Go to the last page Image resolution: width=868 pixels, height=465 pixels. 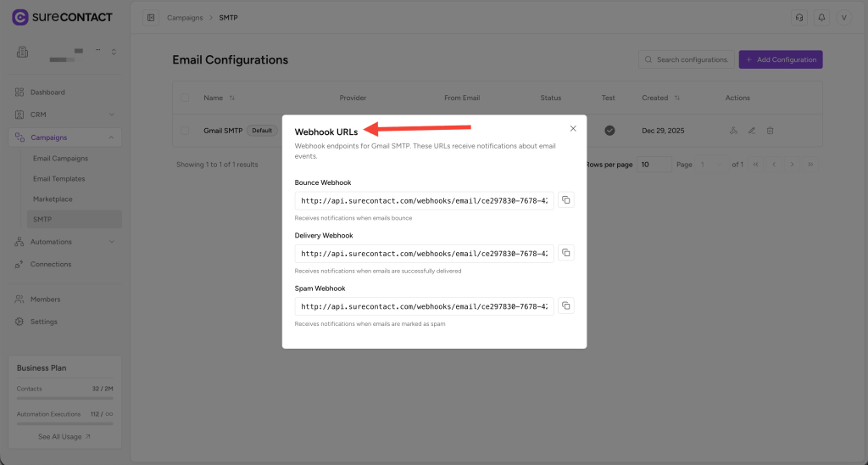pos(810,165)
